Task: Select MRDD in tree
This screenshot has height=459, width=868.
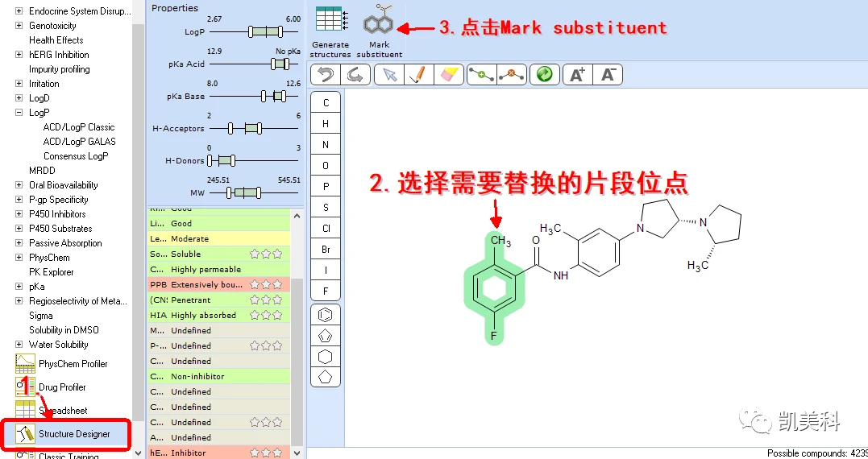Action: (42, 171)
